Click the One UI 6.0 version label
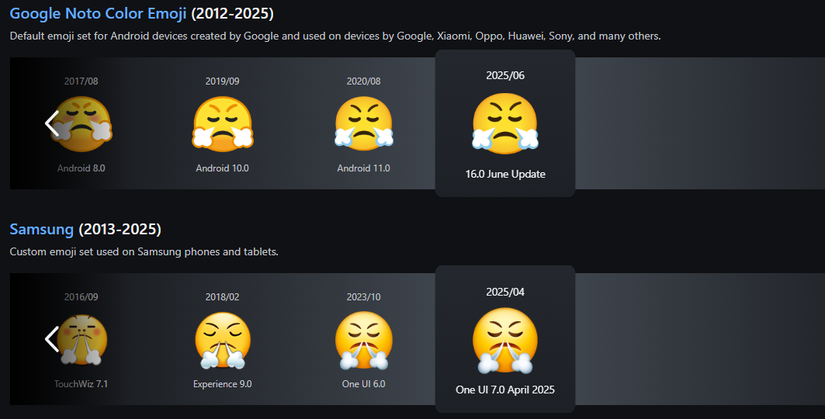The image size is (825, 419). [364, 384]
